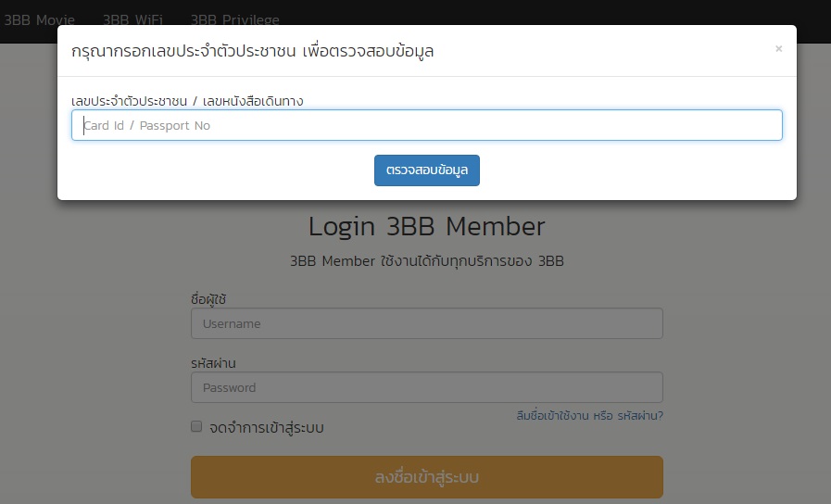Open the 3BB Movie menu item
The width and height of the screenshot is (831, 504).
(39, 19)
